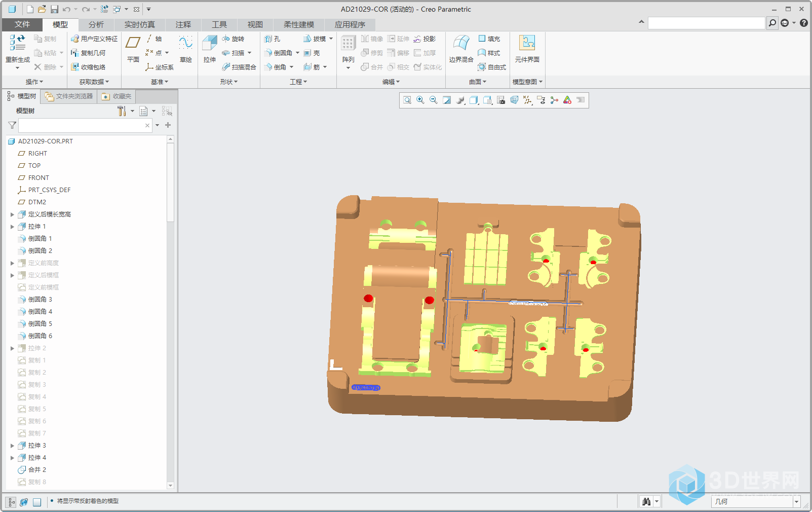Click the 收缩包络 button

pos(88,67)
